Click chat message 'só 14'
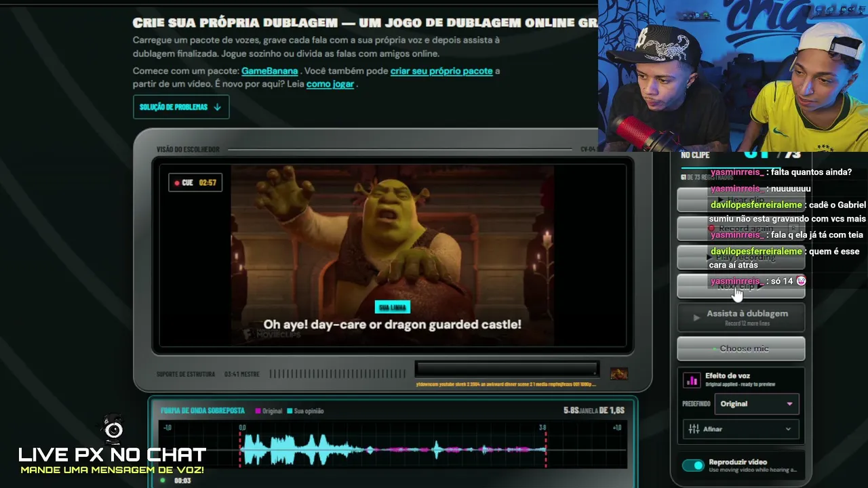Image resolution: width=868 pixels, height=488 pixels. pos(782,281)
